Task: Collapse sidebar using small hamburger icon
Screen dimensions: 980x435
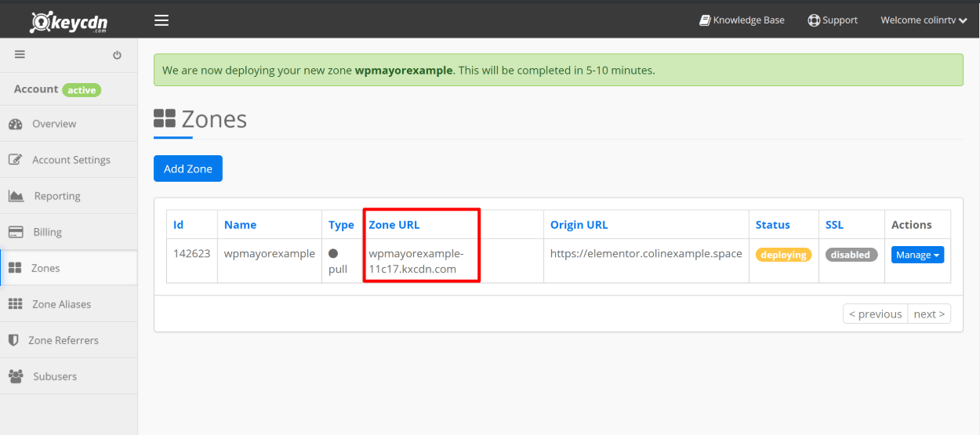Action: point(20,55)
